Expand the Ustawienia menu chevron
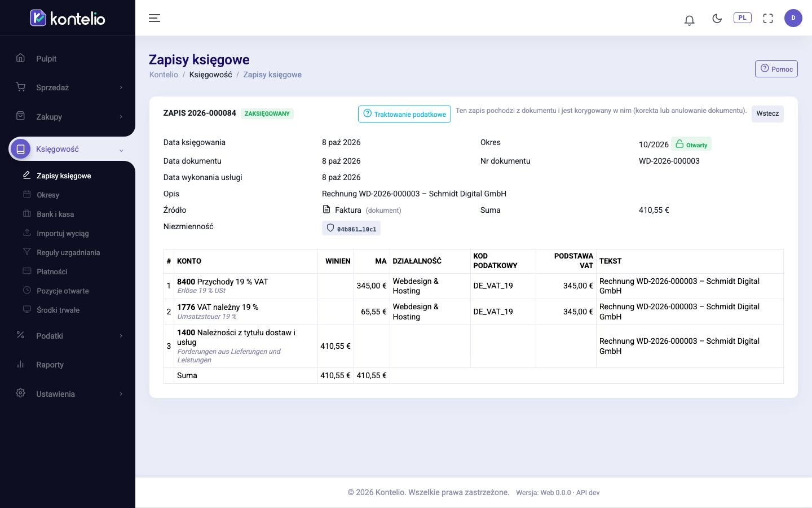Image resolution: width=812 pixels, height=508 pixels. pyautogui.click(x=121, y=394)
